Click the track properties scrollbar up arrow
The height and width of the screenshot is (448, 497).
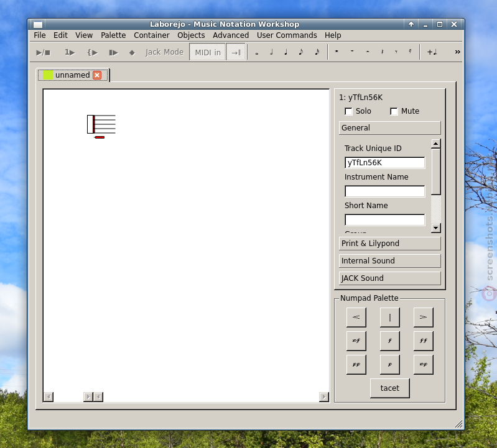(436, 144)
